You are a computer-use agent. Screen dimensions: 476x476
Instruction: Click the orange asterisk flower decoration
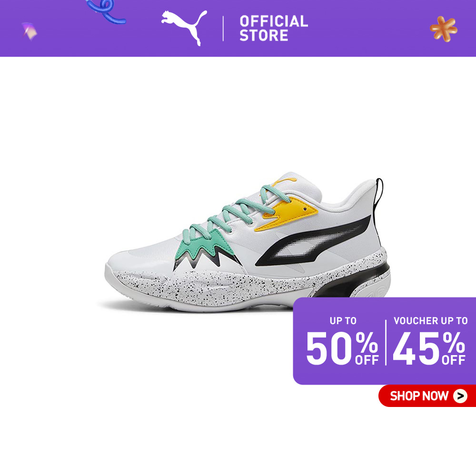click(443, 29)
